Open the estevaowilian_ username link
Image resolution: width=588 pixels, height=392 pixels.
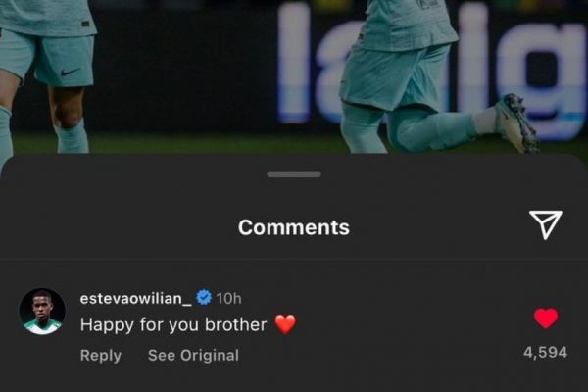click(136, 299)
